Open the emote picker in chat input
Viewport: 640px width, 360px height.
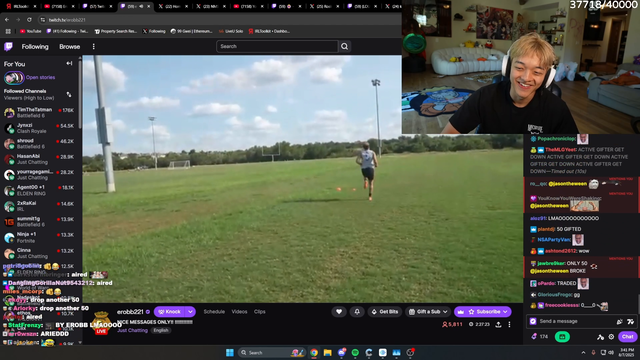pyautogui.click(x=630, y=322)
